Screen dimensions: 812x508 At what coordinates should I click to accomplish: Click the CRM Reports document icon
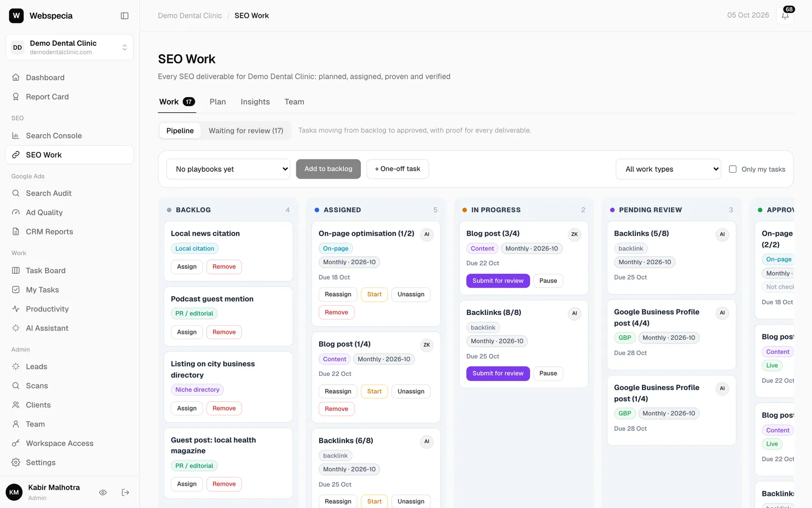coord(16,232)
